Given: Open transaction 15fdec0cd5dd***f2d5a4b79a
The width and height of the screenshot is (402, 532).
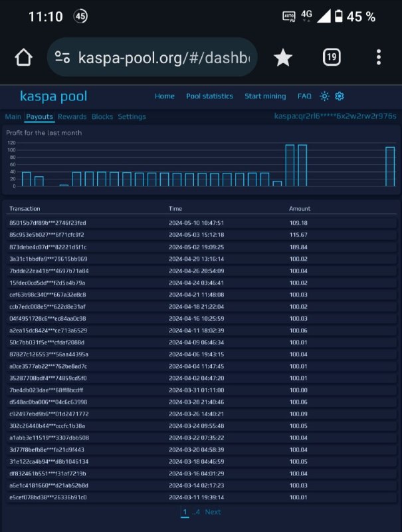Looking at the screenshot, I should tap(47, 283).
